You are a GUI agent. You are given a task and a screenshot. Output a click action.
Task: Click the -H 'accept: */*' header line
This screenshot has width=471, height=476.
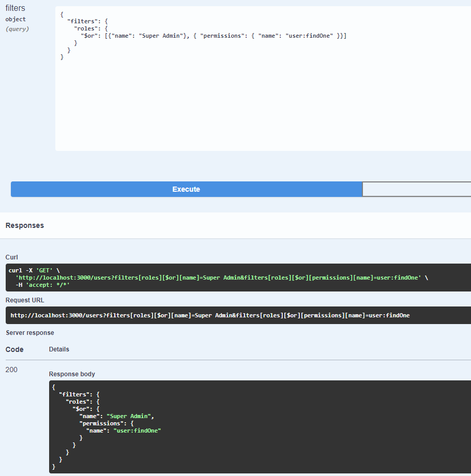tap(42, 285)
